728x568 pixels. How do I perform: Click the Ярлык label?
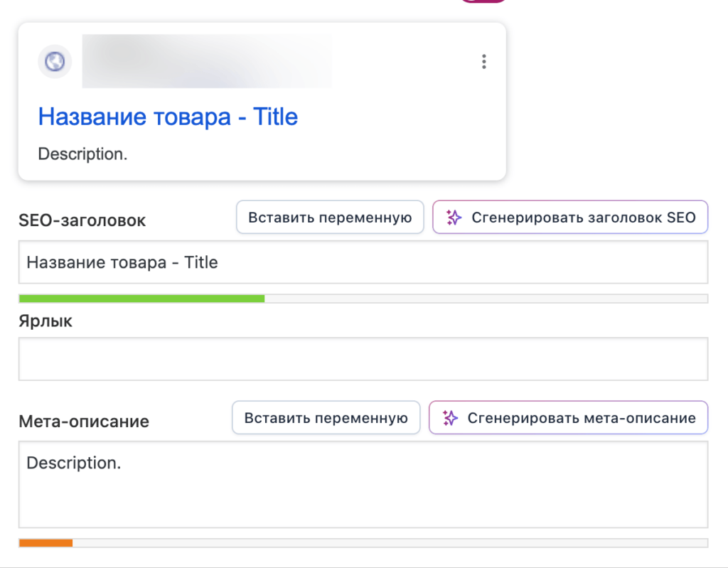click(x=45, y=321)
